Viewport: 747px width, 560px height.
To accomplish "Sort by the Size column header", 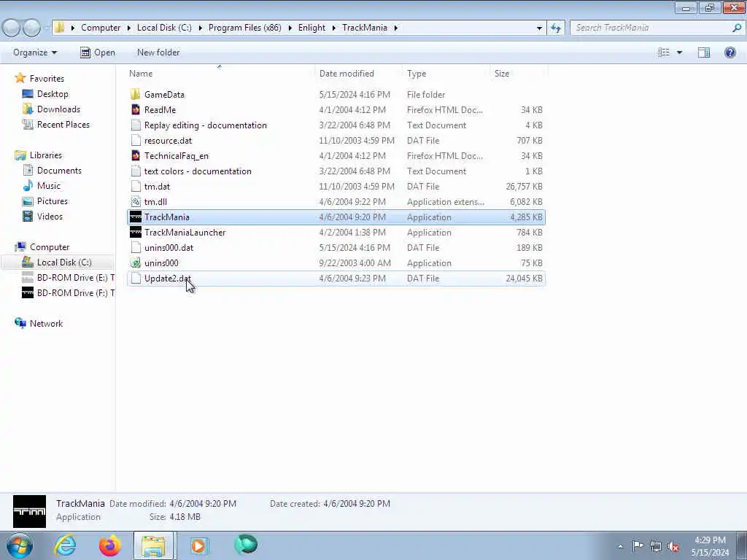I will [519, 74].
